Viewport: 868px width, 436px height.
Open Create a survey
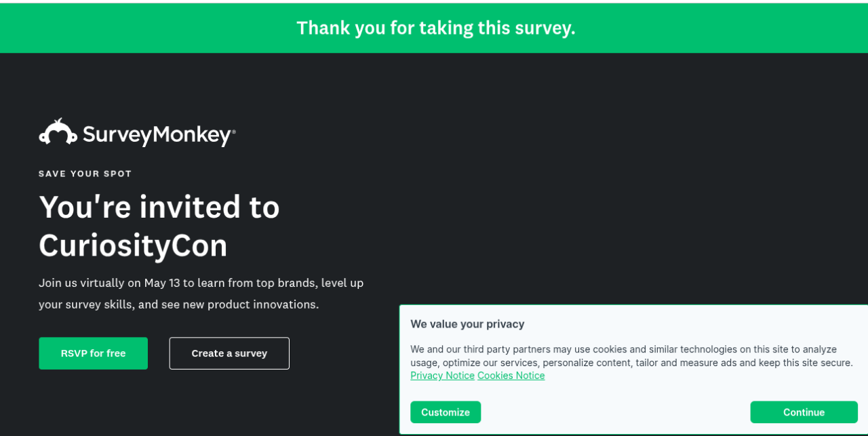pyautogui.click(x=229, y=353)
